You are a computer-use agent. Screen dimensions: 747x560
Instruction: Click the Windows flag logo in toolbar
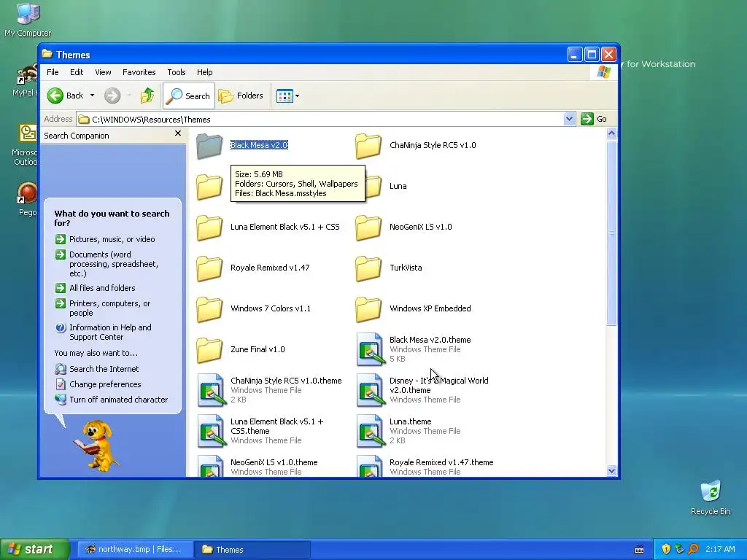tap(604, 72)
